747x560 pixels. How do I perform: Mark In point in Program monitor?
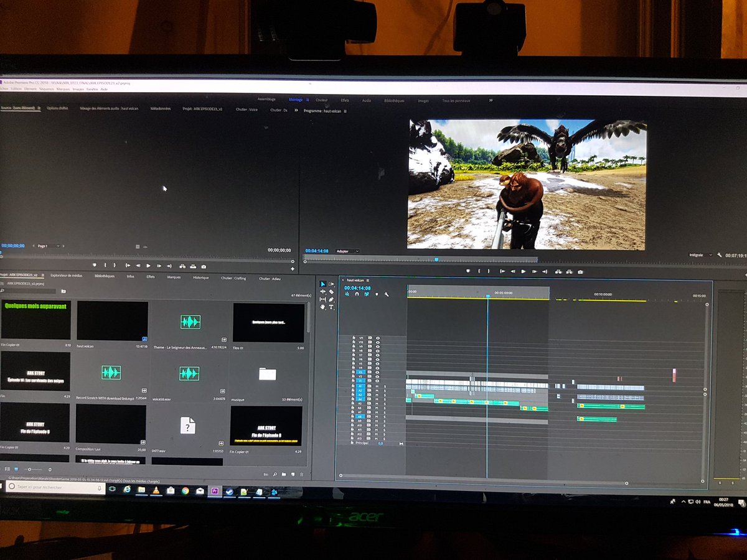(479, 271)
